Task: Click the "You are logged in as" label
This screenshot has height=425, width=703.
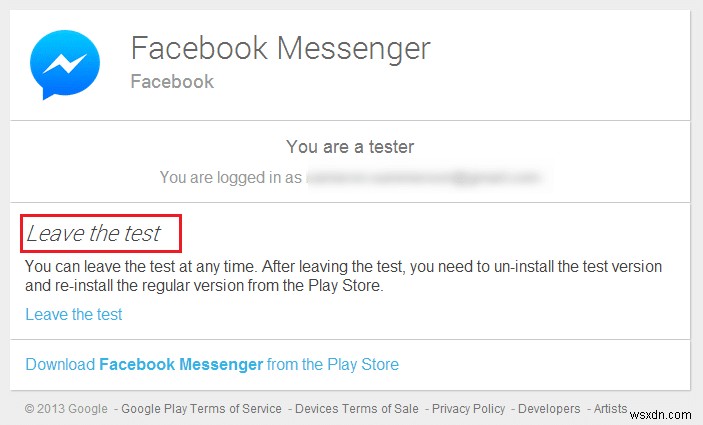Action: pyautogui.click(x=229, y=178)
